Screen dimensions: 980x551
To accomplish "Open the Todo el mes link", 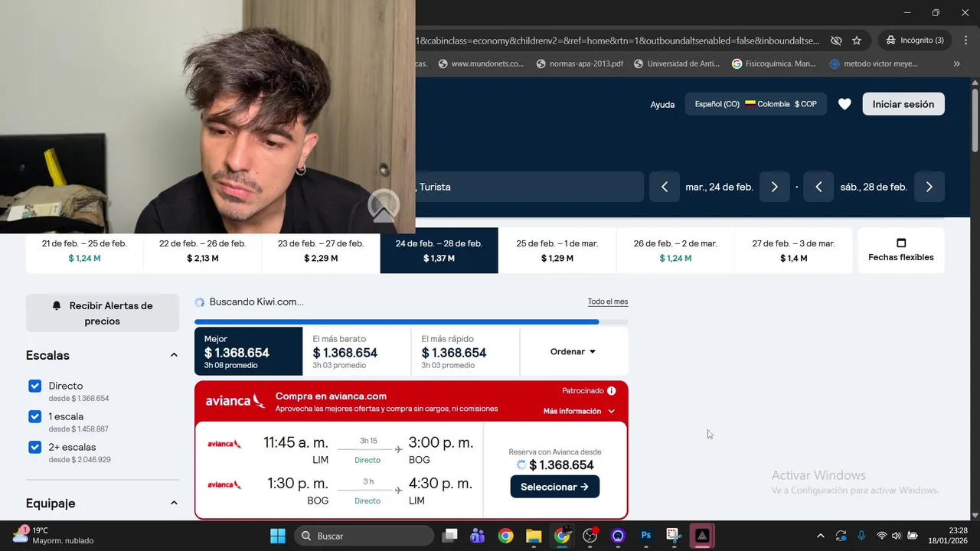I will point(608,302).
